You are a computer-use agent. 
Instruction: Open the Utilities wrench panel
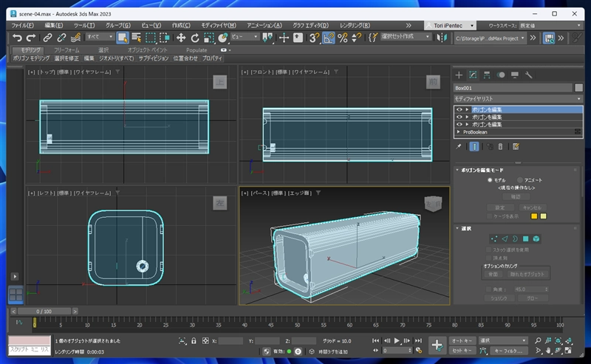coord(529,75)
